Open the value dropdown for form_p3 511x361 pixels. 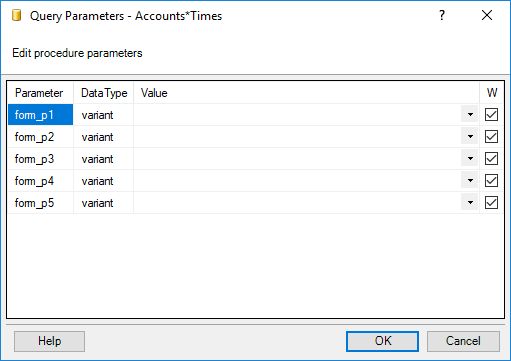pyautogui.click(x=470, y=159)
